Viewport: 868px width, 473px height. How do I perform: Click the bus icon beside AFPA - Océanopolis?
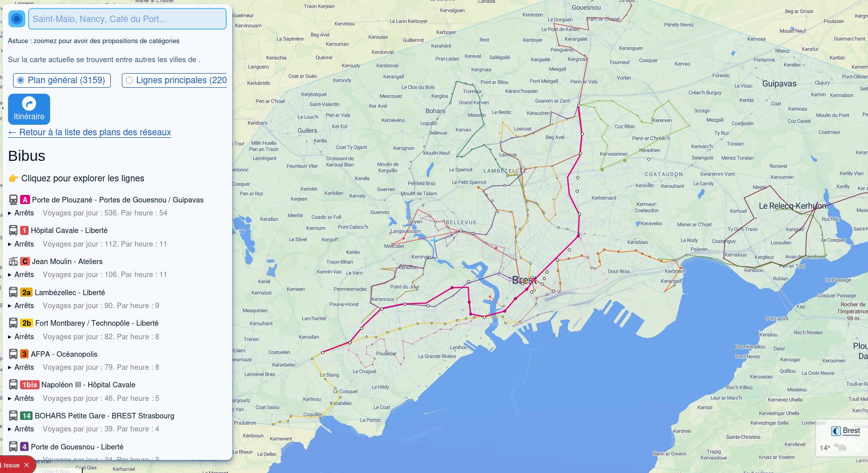(14, 354)
